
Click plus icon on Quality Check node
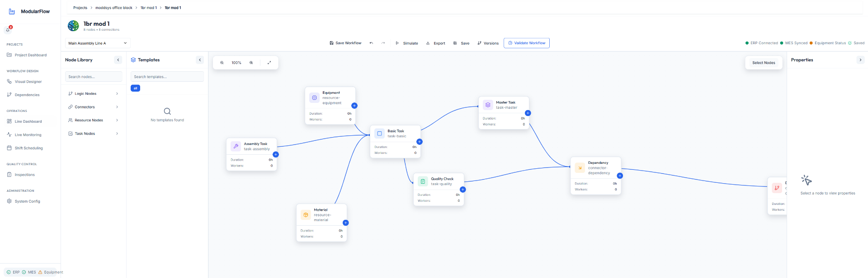(462, 190)
